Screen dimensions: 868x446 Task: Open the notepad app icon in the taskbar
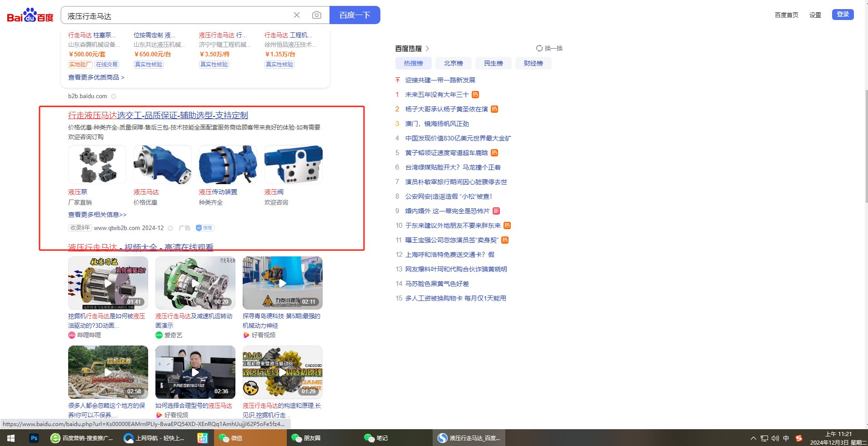202,438
